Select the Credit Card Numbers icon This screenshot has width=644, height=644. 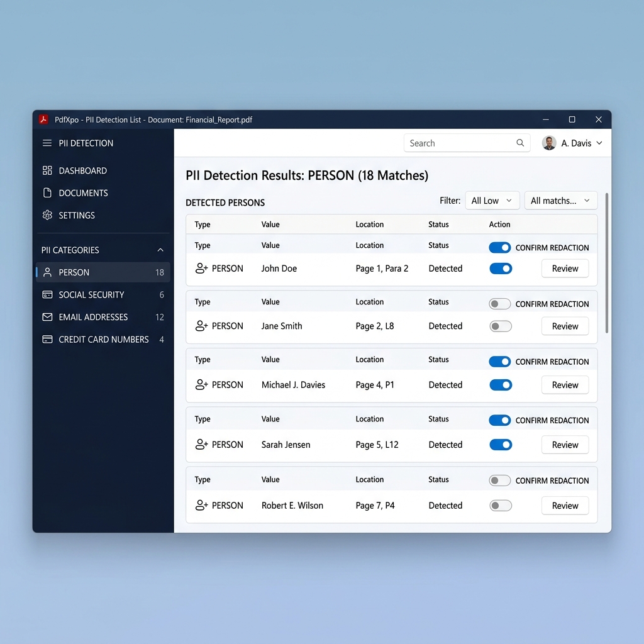[47, 339]
